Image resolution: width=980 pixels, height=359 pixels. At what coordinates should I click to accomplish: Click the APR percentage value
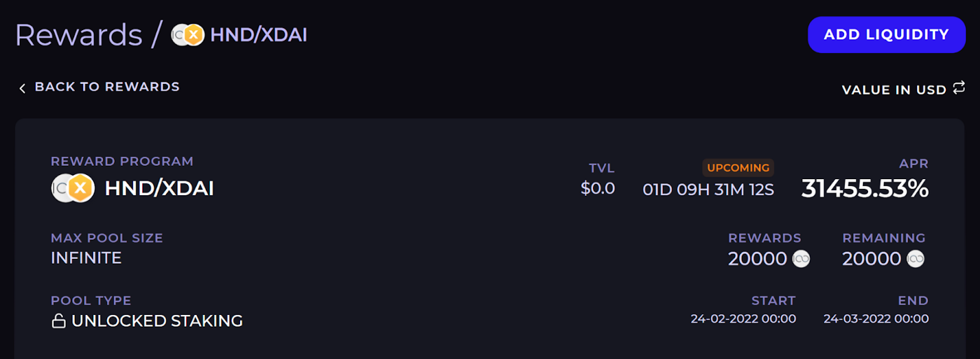[x=865, y=188]
